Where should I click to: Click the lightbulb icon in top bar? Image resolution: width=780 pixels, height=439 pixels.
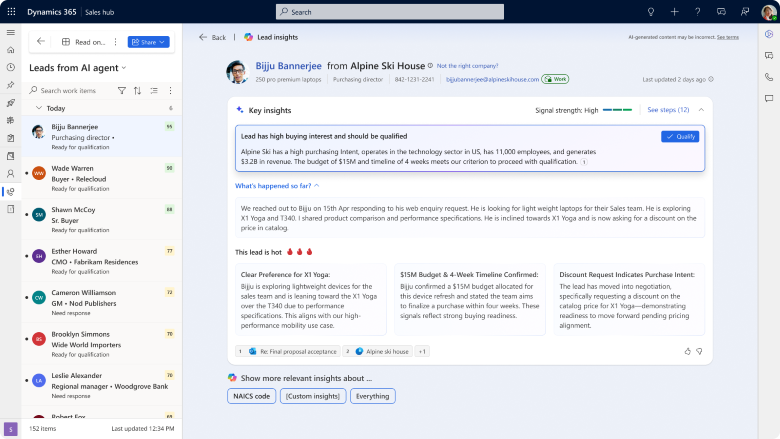[x=651, y=11]
